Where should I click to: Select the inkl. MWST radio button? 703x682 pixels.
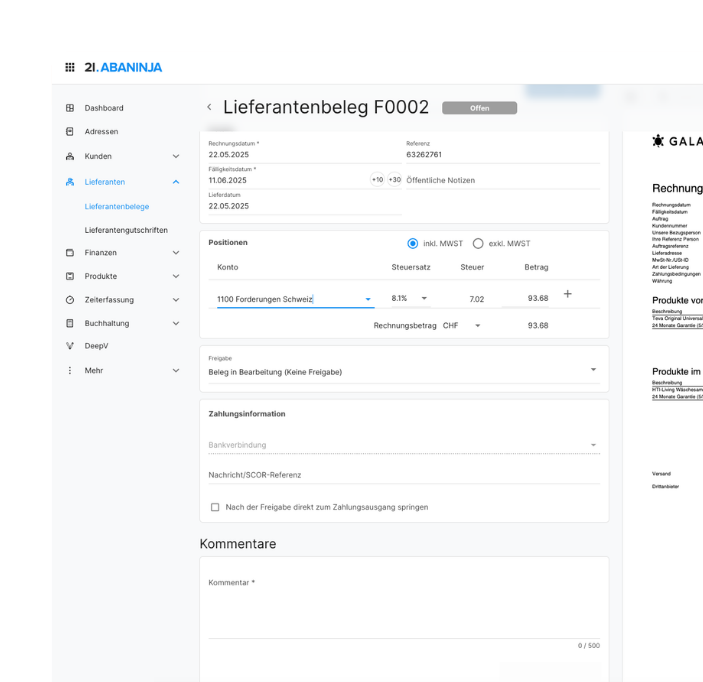(412, 243)
